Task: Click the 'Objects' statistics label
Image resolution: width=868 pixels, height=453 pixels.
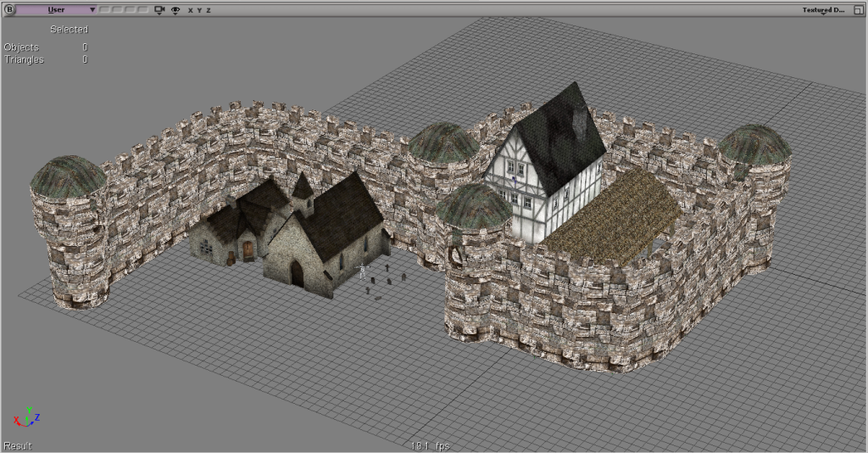Action: (21, 47)
